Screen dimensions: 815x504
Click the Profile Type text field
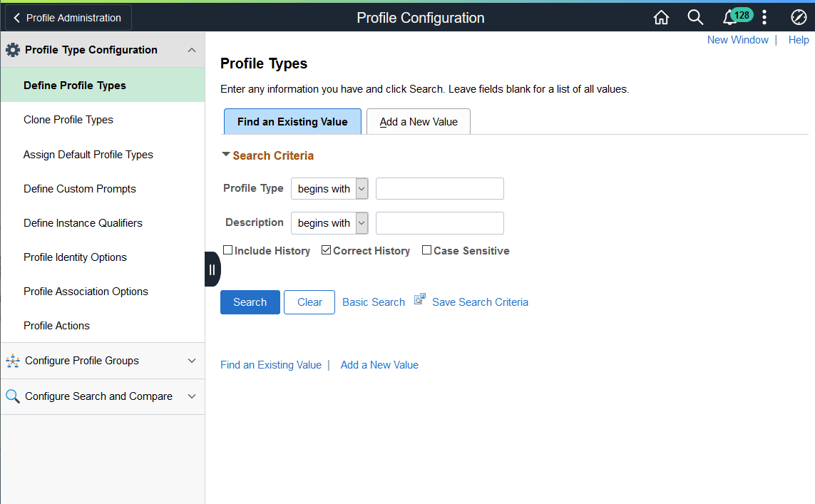click(x=440, y=189)
